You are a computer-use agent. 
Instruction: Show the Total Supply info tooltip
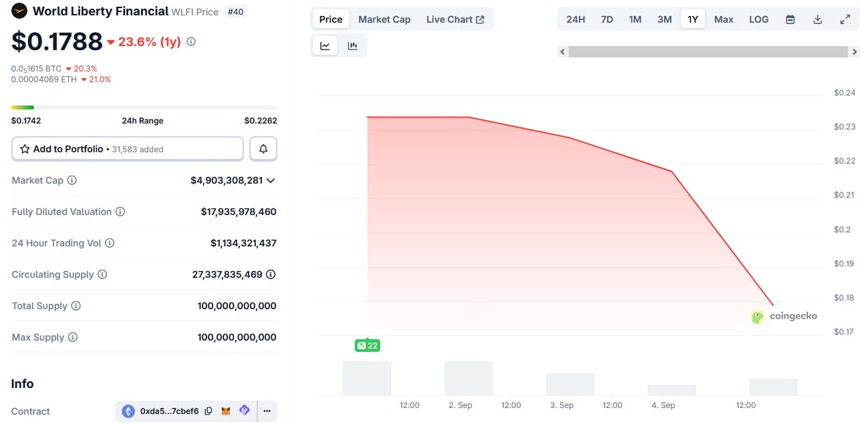point(76,306)
